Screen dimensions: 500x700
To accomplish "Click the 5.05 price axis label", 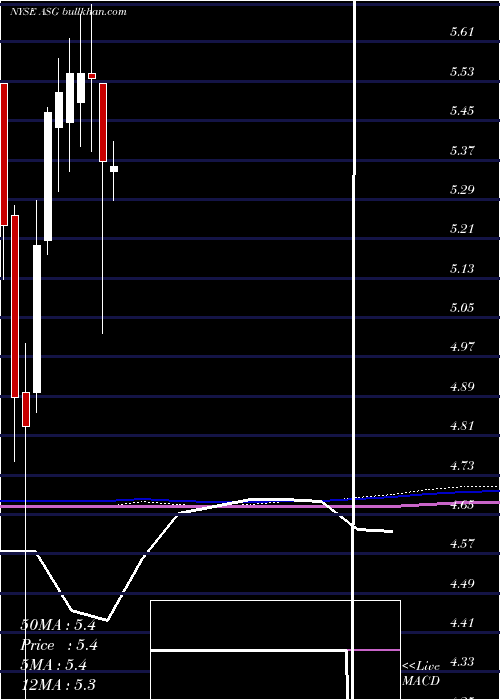I will (462, 308).
